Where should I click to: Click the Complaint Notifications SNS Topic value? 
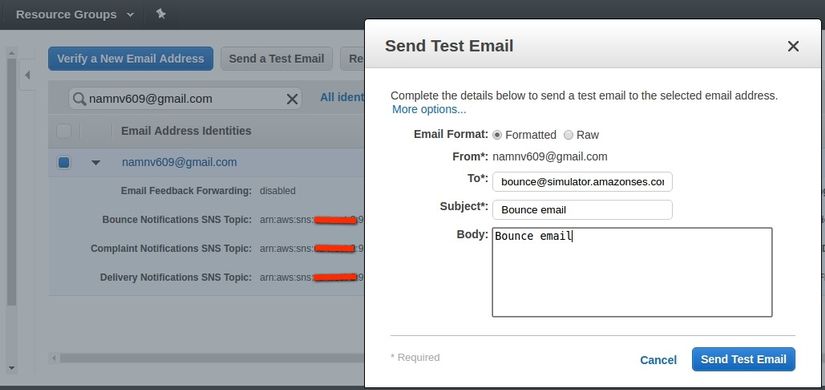(x=311, y=248)
